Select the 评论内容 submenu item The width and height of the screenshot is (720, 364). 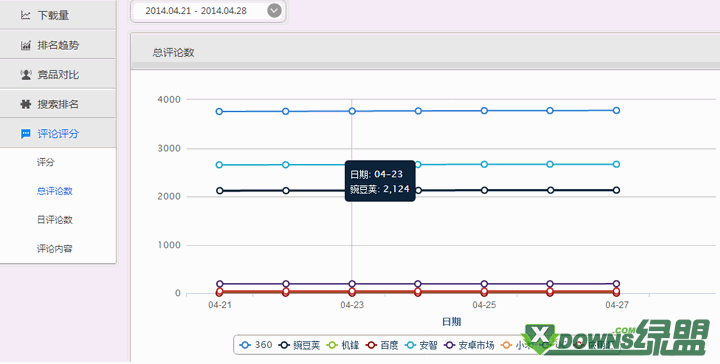tap(55, 249)
